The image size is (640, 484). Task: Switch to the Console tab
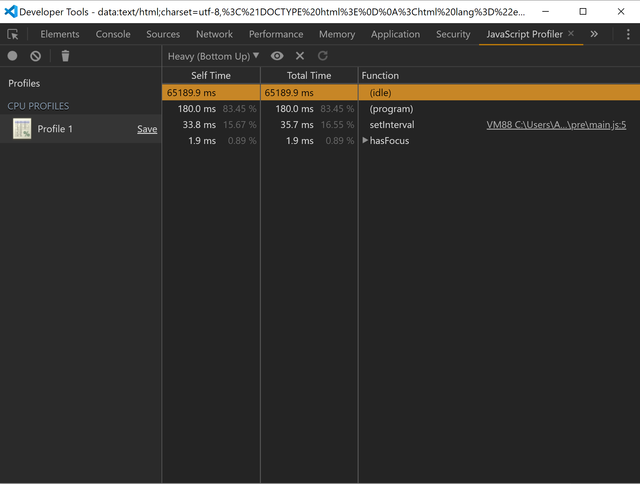(x=113, y=34)
